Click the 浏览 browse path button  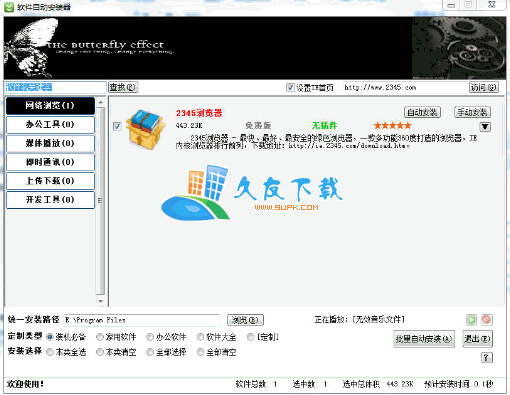(245, 320)
